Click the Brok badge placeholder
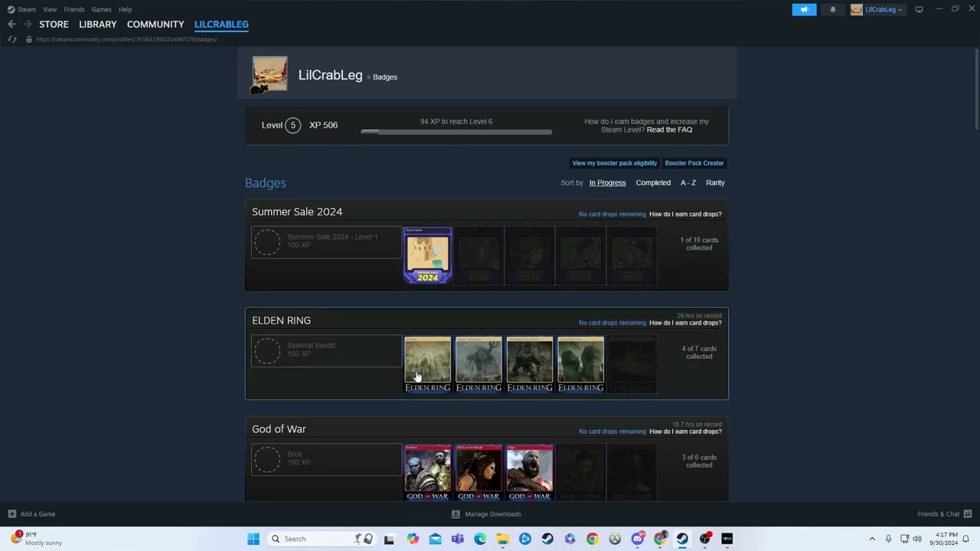Image resolution: width=980 pixels, height=551 pixels. click(x=325, y=459)
